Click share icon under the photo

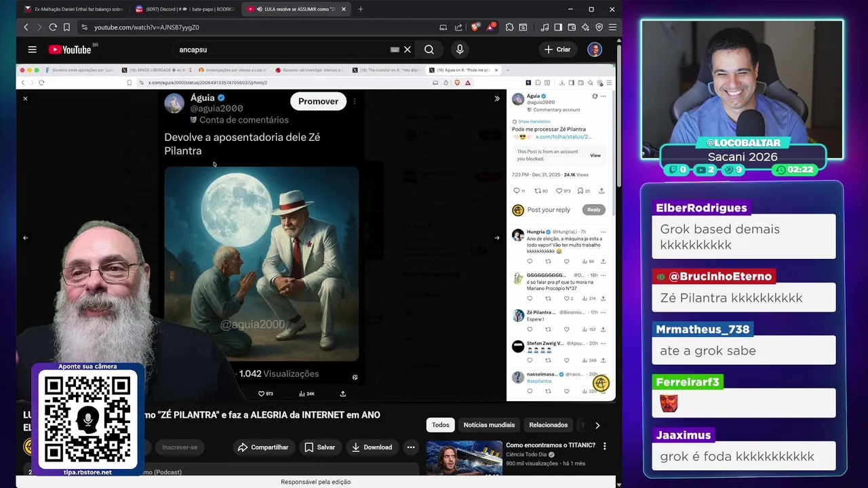click(x=342, y=394)
